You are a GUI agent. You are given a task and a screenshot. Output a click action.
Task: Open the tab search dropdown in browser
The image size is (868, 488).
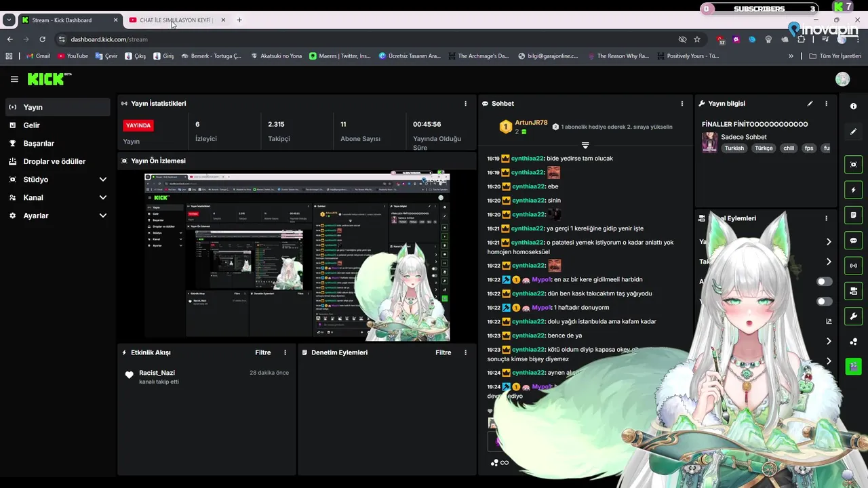[x=9, y=20]
